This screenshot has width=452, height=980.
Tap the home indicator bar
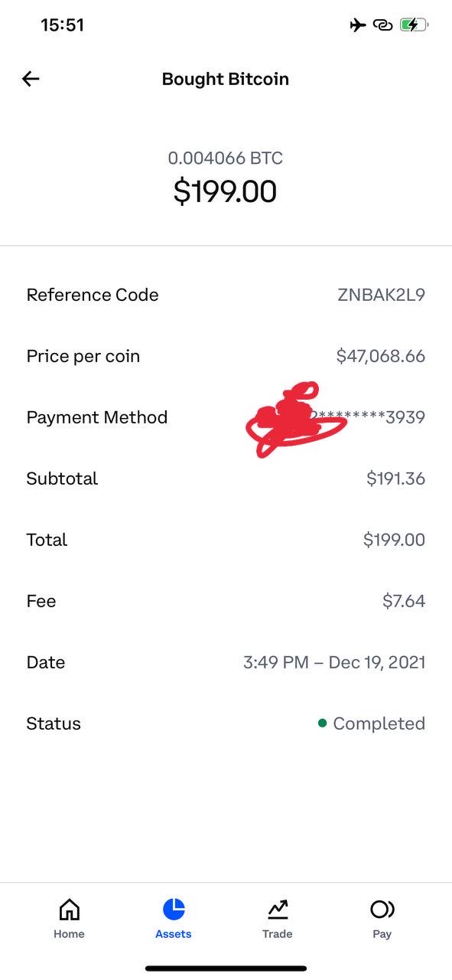coord(226,969)
